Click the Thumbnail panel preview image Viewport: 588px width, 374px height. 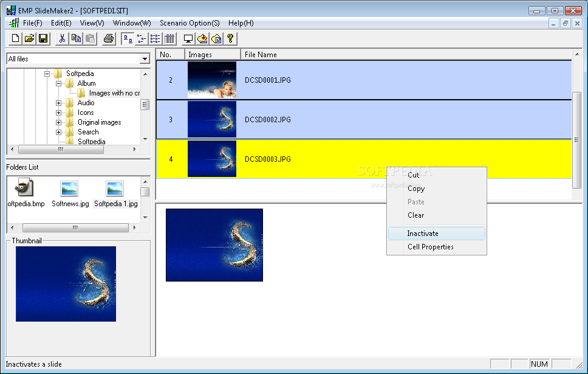point(66,284)
